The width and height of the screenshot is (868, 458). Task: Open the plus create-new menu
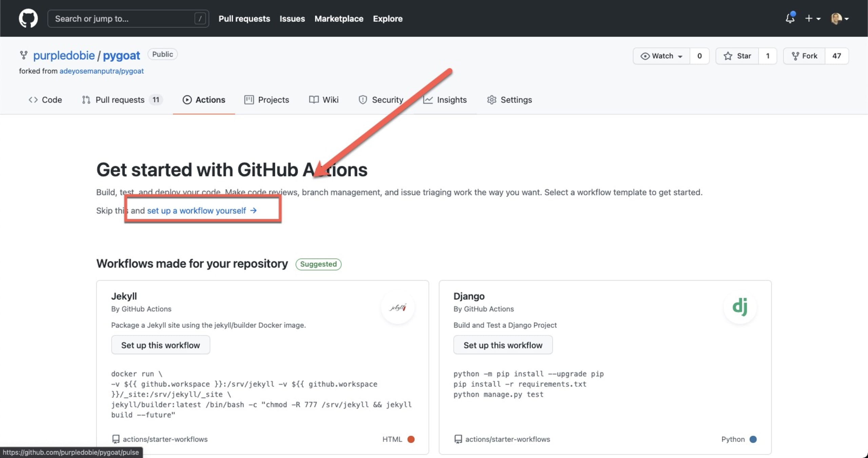[813, 18]
